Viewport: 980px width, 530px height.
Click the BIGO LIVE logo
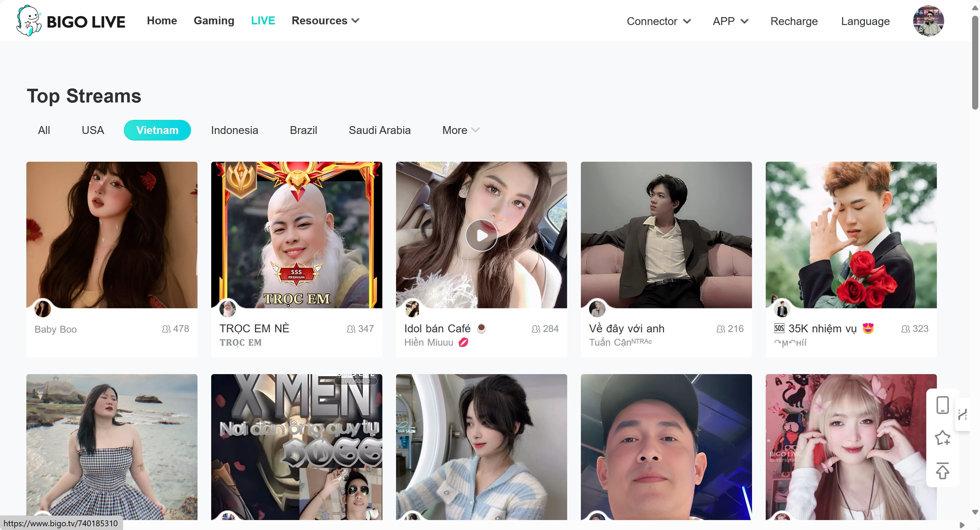71,21
